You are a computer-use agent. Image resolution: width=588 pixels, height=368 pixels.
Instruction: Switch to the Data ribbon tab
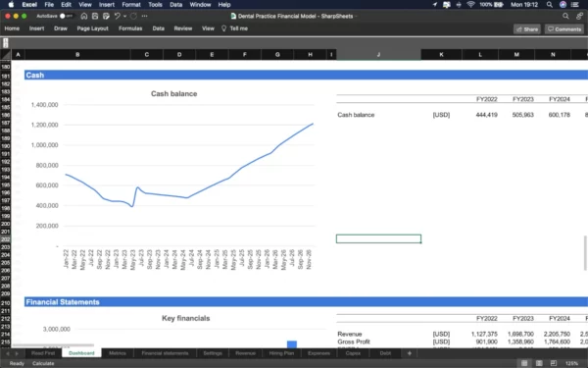click(158, 28)
